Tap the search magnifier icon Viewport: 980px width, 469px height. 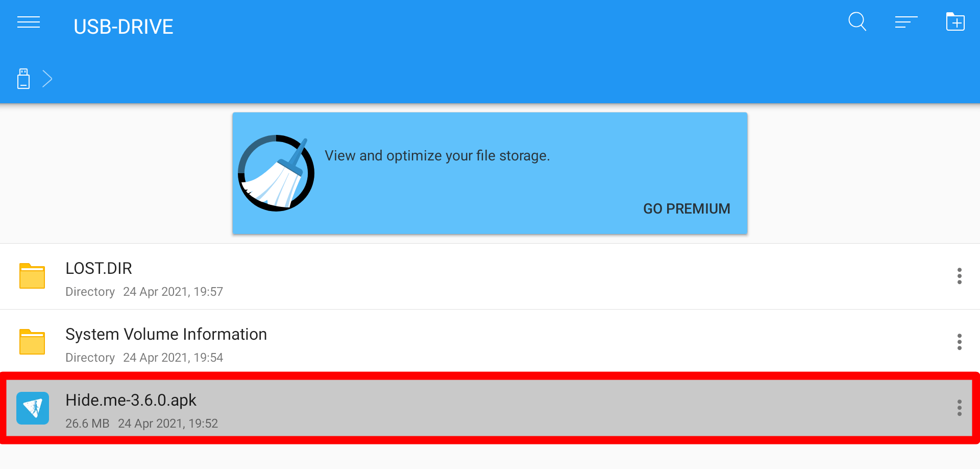857,22
